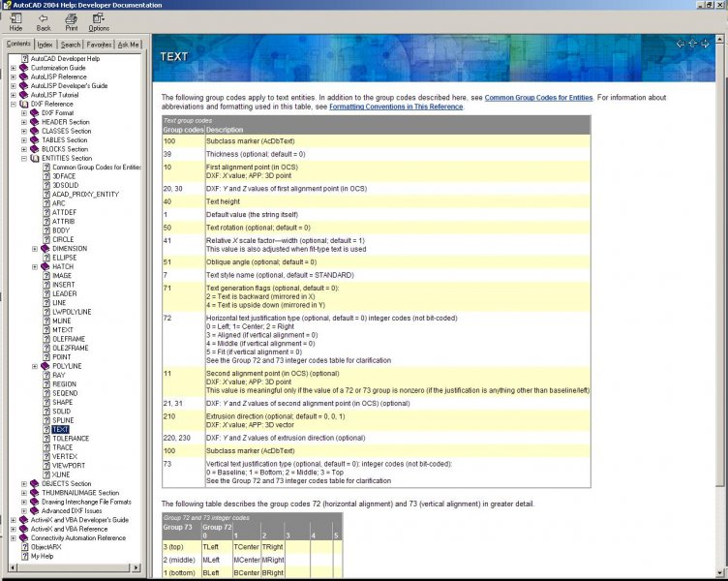Screen dimensions: 728x581
Task: Collapse the DXF Reference node
Action: 13,104
